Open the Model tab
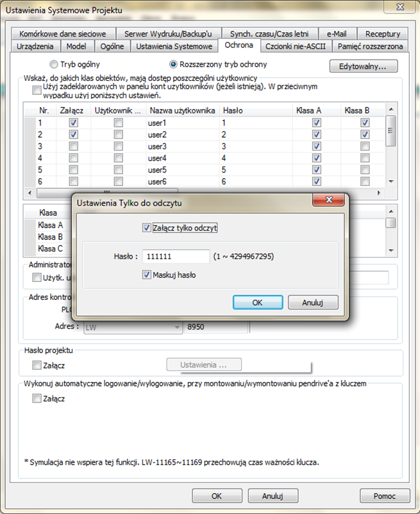Image resolution: width=420 pixels, height=514 pixels. pyautogui.click(x=76, y=46)
